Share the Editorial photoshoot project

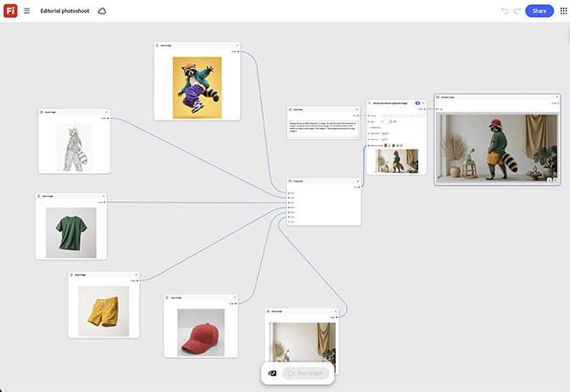[539, 11]
